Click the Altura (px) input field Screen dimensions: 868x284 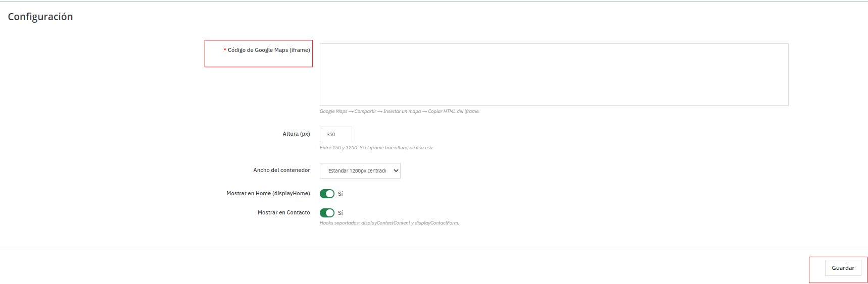click(335, 135)
